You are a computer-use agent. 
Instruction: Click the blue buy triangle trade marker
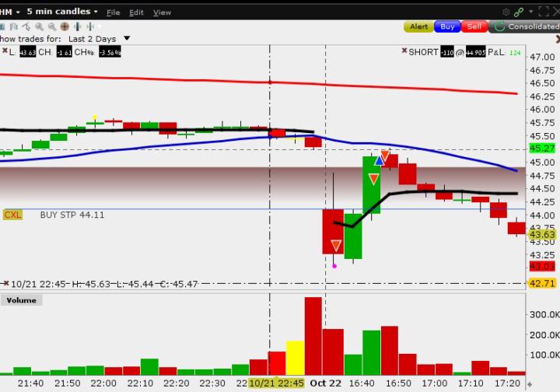click(379, 161)
